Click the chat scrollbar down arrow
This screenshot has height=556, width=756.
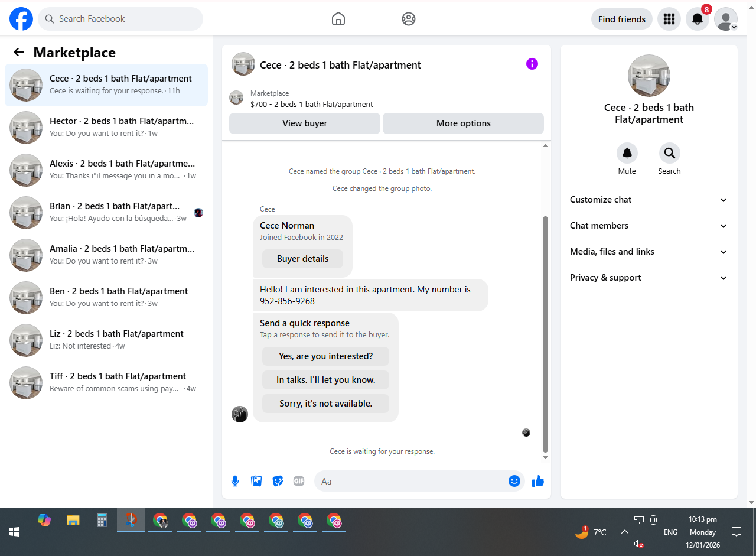pos(545,457)
